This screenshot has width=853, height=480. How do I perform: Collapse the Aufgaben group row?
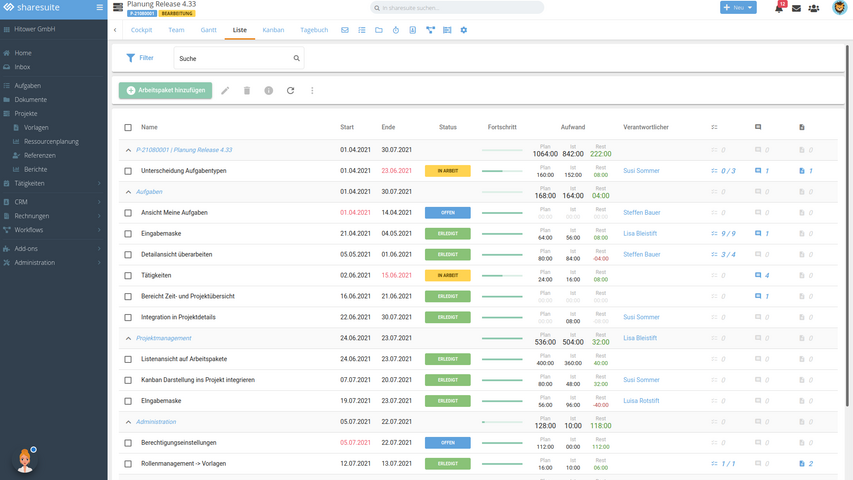(128, 191)
